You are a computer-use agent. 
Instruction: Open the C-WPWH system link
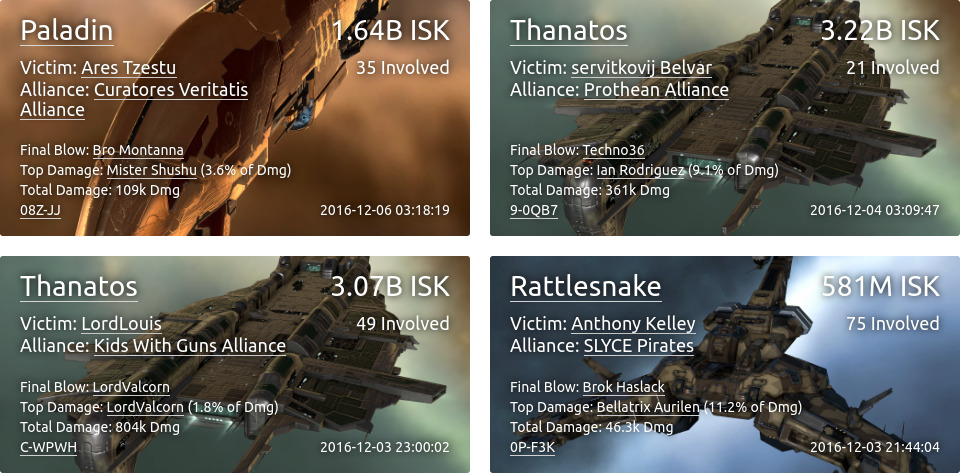tap(48, 447)
